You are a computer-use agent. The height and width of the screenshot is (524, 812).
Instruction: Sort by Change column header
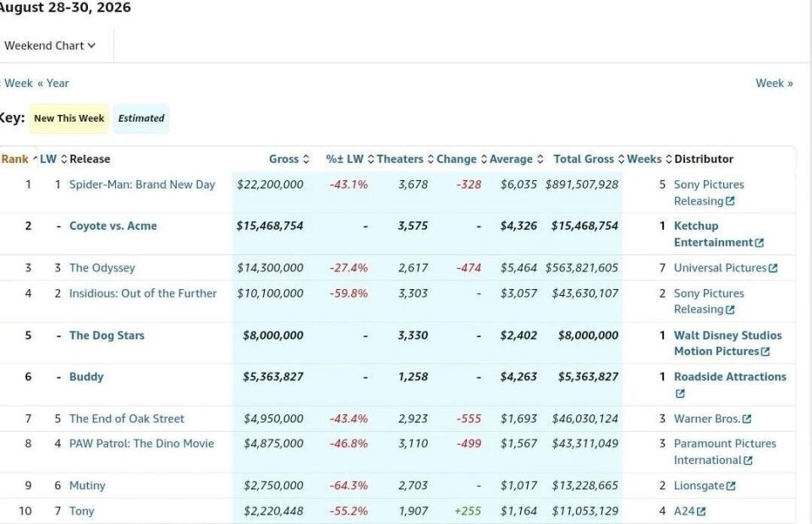[x=462, y=159]
